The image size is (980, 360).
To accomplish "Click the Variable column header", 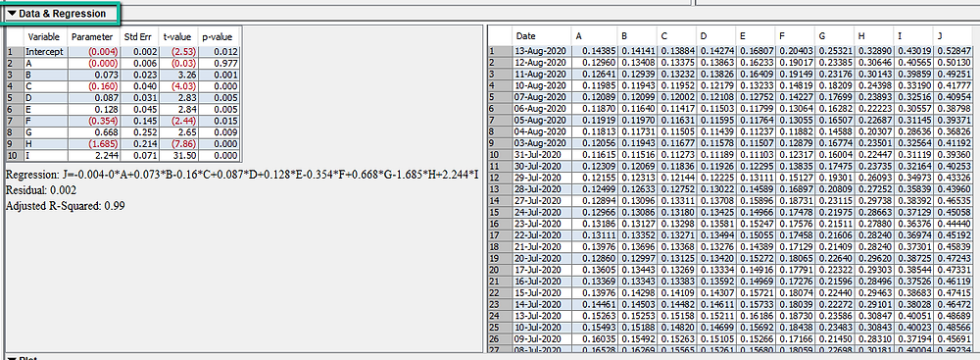I will (x=44, y=37).
